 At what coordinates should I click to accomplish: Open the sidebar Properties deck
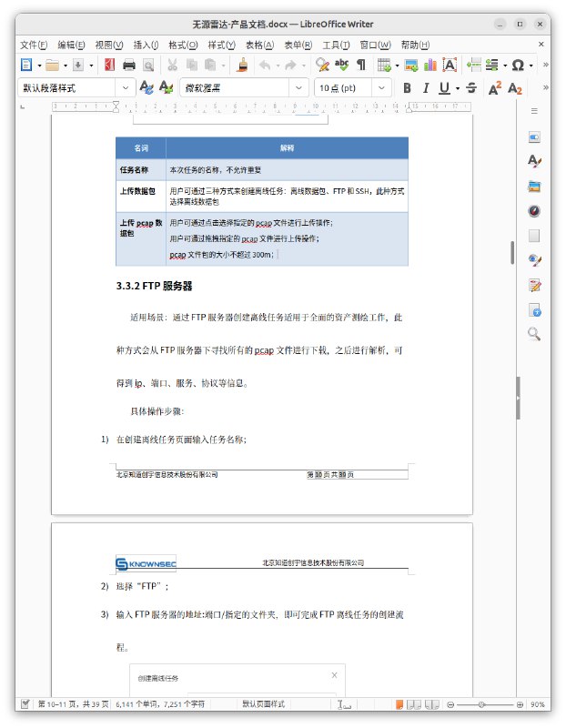[x=534, y=137]
